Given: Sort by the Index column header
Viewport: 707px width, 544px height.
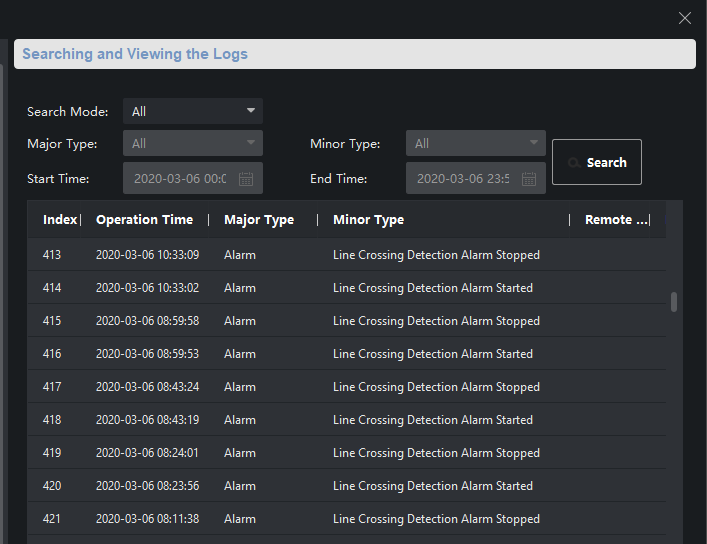Looking at the screenshot, I should coord(59,220).
